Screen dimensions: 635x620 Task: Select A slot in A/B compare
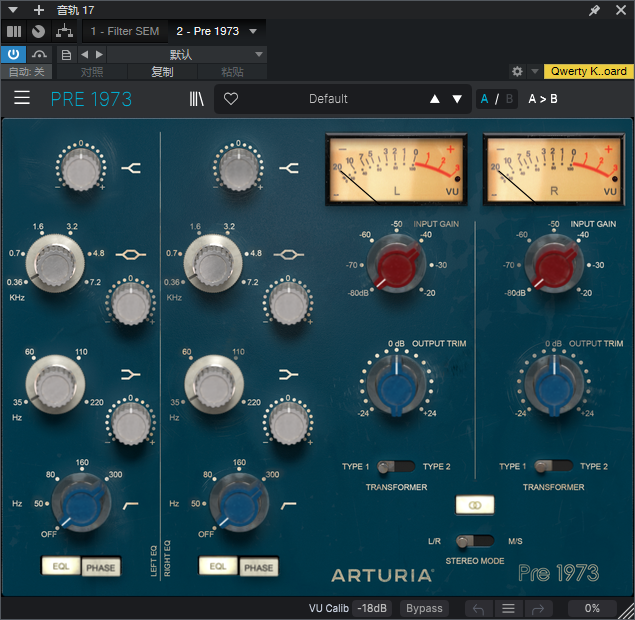coord(484,99)
